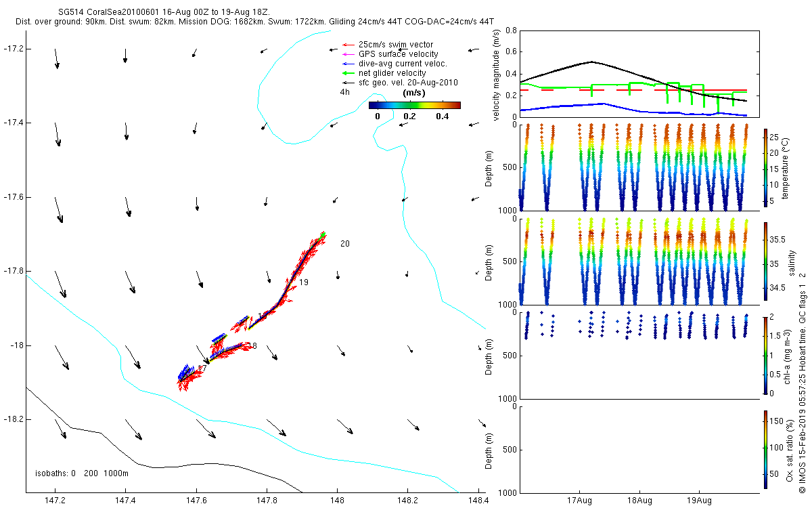
Task: Click the magenta GPS surface velocity arrow
Action: [348, 54]
